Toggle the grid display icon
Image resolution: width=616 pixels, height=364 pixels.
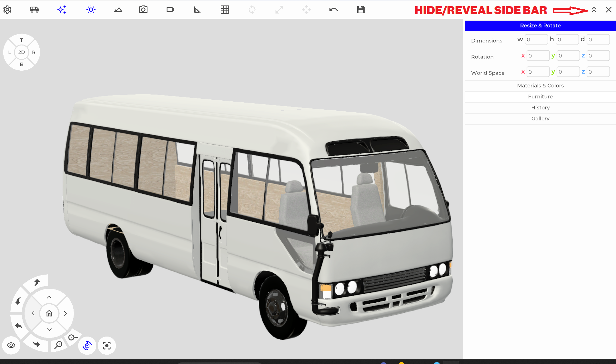click(225, 10)
